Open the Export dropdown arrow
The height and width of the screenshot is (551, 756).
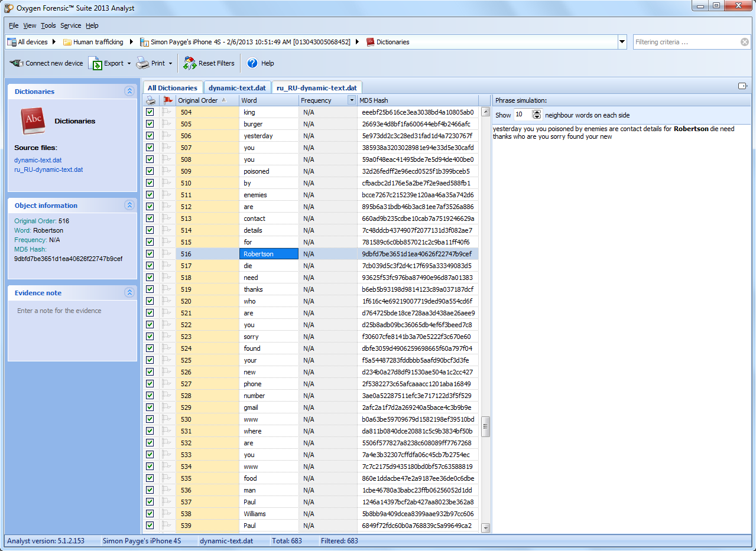pyautogui.click(x=129, y=63)
